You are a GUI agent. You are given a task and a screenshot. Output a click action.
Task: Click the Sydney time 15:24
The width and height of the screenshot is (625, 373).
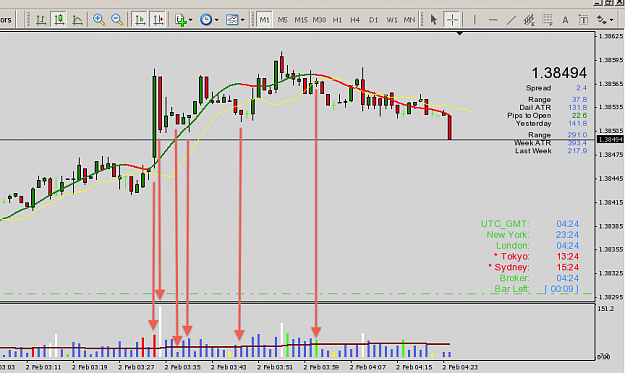(567, 267)
